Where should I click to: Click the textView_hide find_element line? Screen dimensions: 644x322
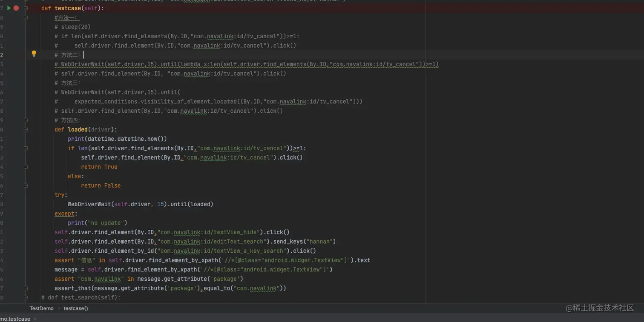pos(172,232)
